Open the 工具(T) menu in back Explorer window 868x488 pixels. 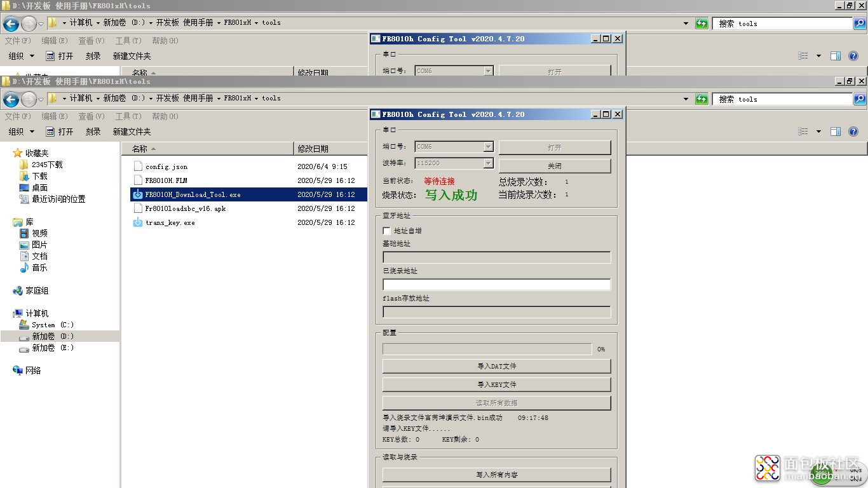coord(128,41)
